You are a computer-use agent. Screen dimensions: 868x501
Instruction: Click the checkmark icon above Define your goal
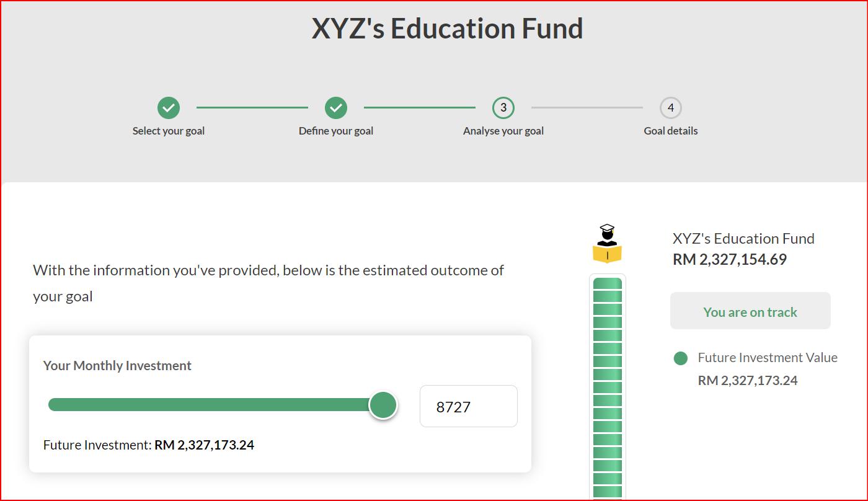pyautogui.click(x=336, y=108)
